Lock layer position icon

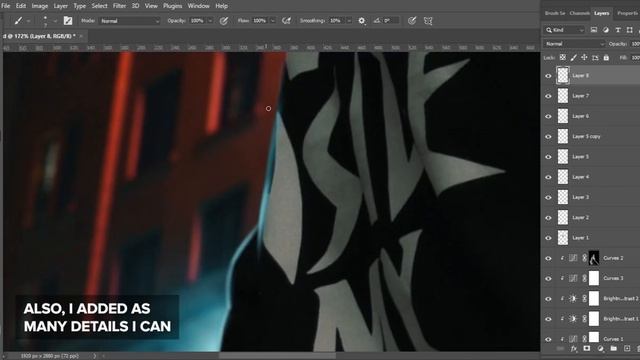(584, 58)
